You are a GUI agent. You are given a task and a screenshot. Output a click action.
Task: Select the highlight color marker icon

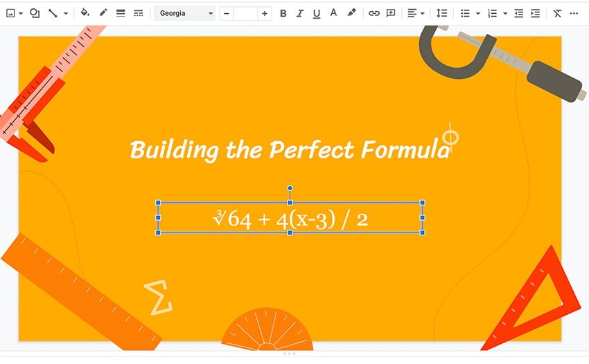coord(351,13)
